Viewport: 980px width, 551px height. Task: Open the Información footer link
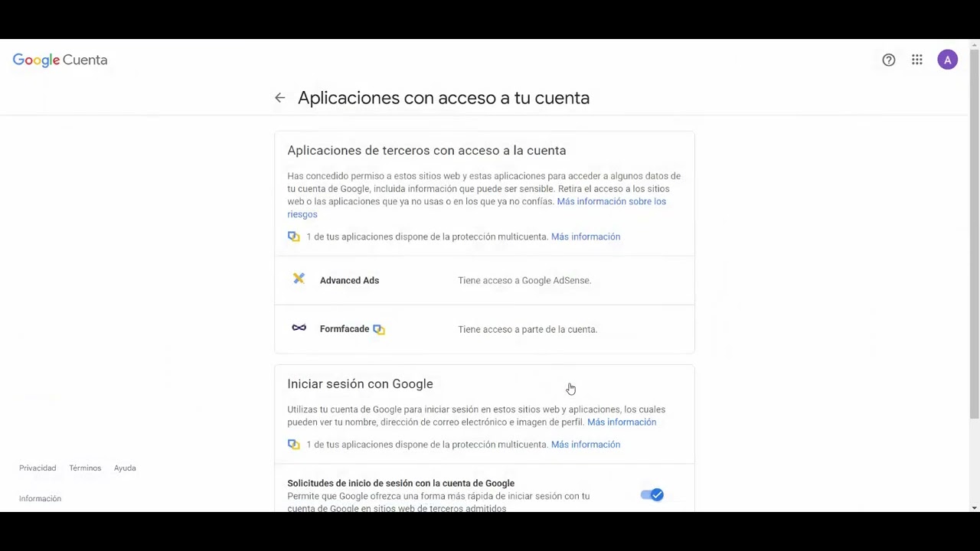(40, 499)
